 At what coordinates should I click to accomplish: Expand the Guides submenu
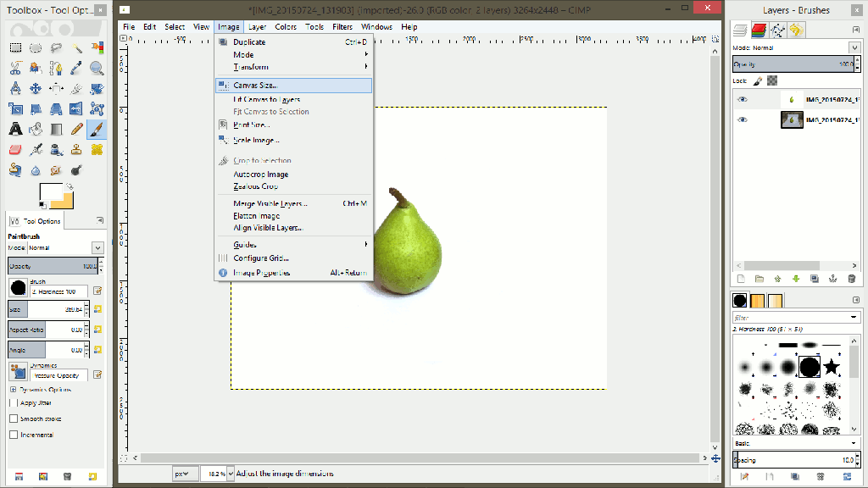293,245
